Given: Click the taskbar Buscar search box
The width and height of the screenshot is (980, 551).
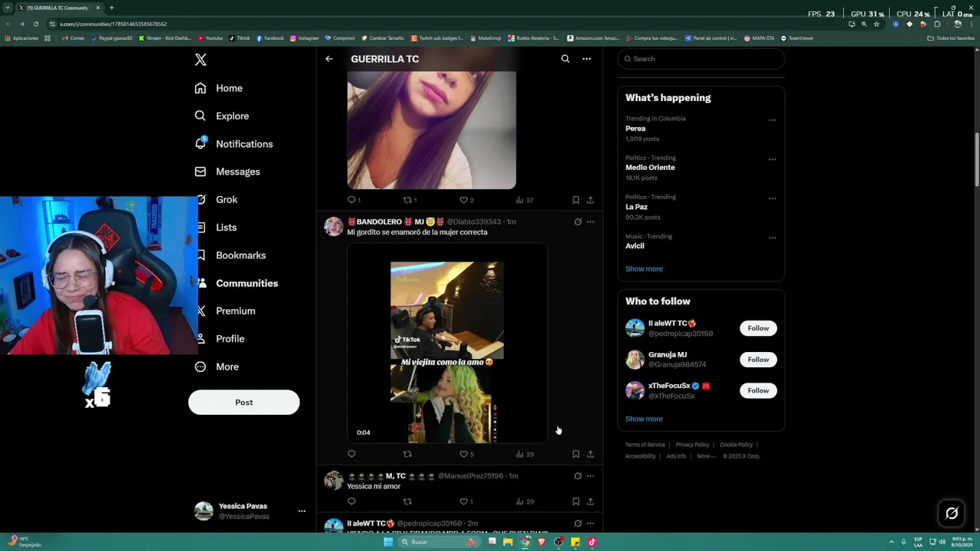Looking at the screenshot, I should (x=439, y=542).
